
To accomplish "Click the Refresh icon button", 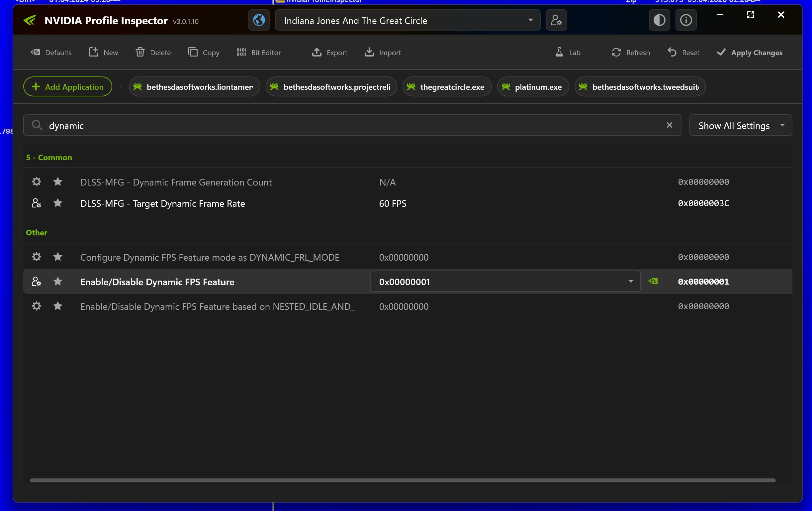I will point(616,52).
